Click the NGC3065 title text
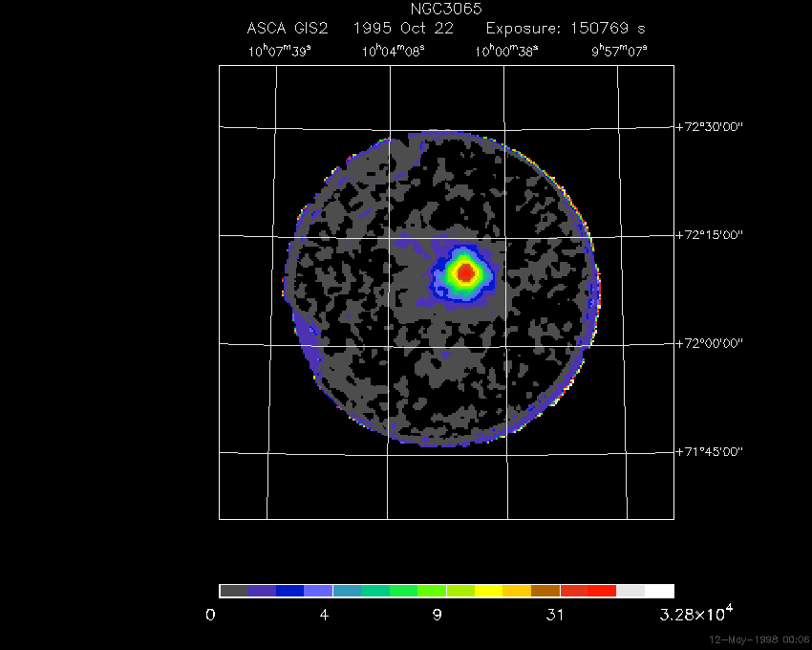 point(446,9)
